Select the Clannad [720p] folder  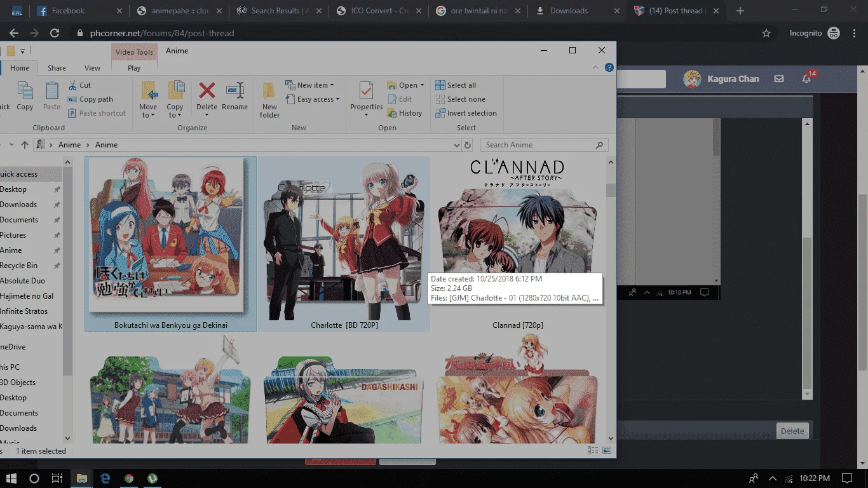(x=517, y=244)
